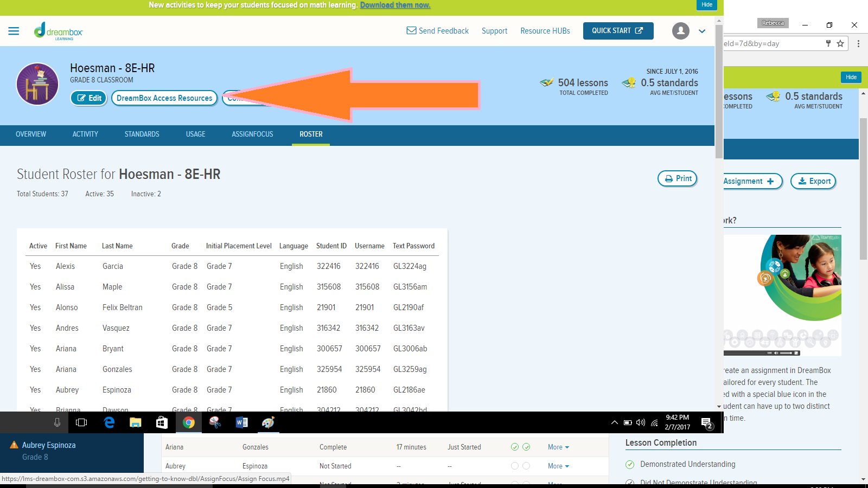
Task: Click the Hoesman classroom avatar image
Action: tap(37, 84)
